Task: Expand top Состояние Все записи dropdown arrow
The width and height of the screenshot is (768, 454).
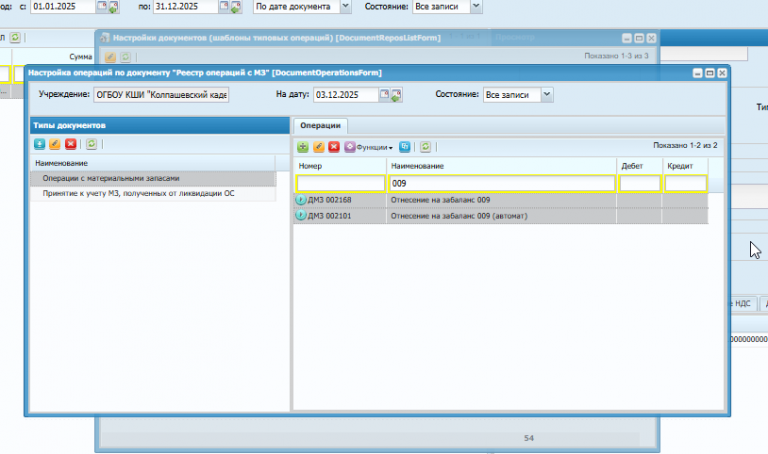Action: click(476, 6)
